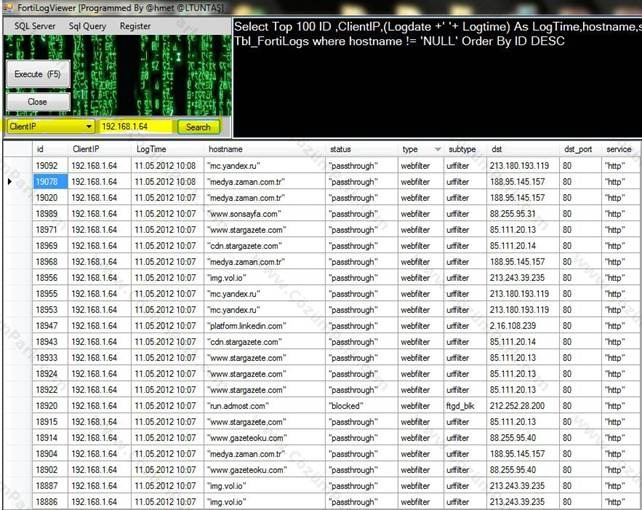The image size is (642, 510).
Task: Select cell with id 18915
Action: tap(50, 422)
